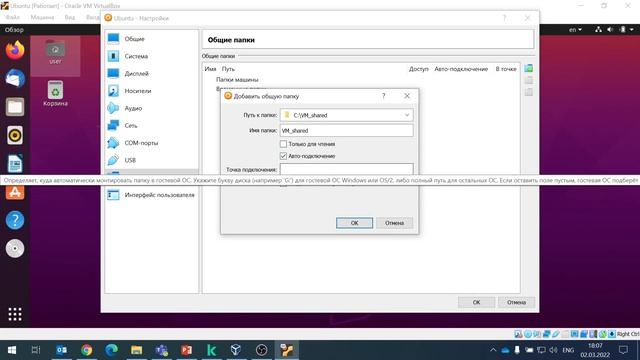Image resolution: width=640 pixels, height=360 pixels.
Task: Launch Rhythmbox from the Ubuntu dock
Action: tap(15, 135)
